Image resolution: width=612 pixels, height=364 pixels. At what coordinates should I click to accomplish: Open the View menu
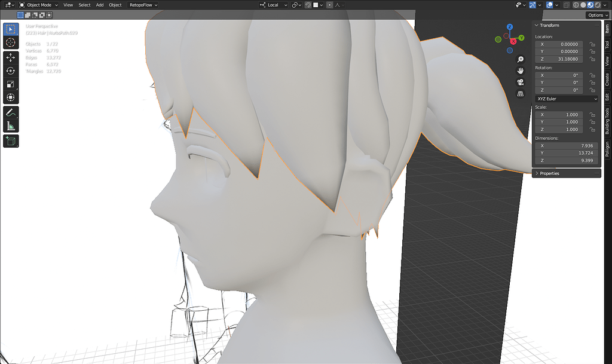[x=68, y=5]
